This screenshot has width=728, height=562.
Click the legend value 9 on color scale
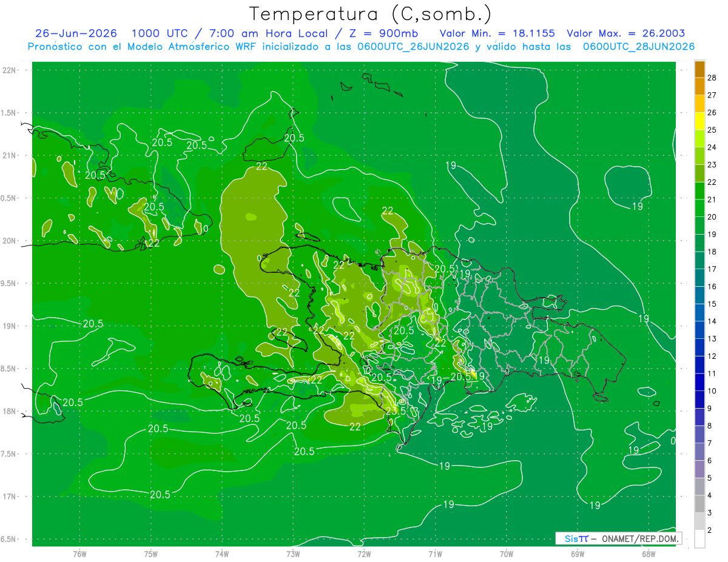710,409
